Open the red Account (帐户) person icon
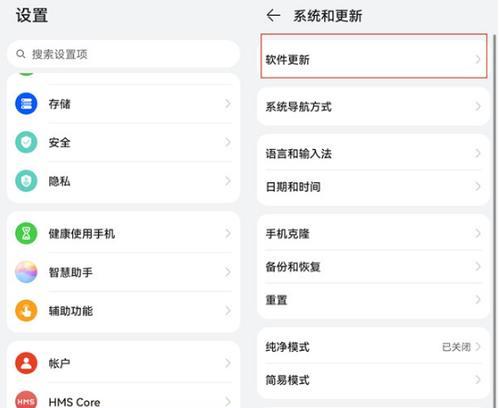Image resolution: width=500 pixels, height=408 pixels. pyautogui.click(x=26, y=363)
